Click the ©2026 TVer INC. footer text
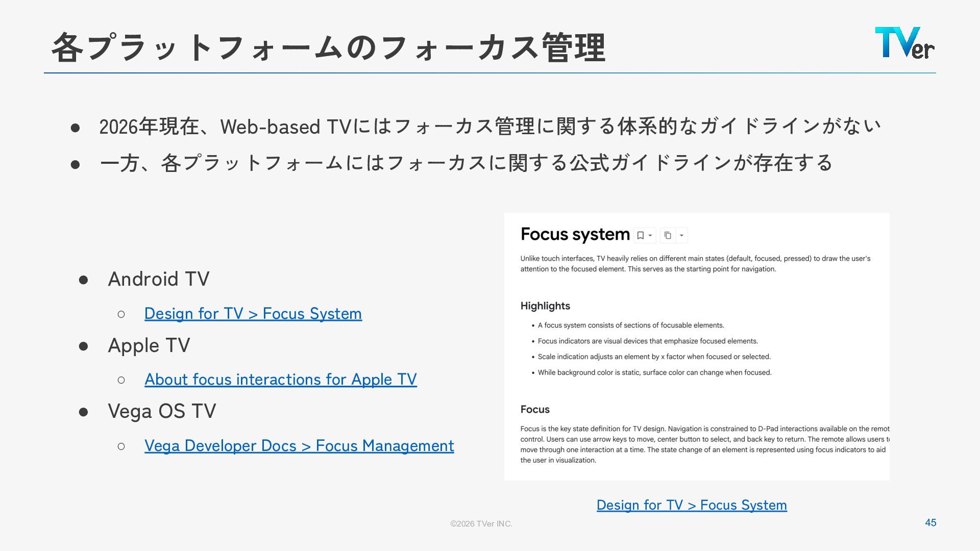The width and height of the screenshot is (980, 551). (x=481, y=523)
